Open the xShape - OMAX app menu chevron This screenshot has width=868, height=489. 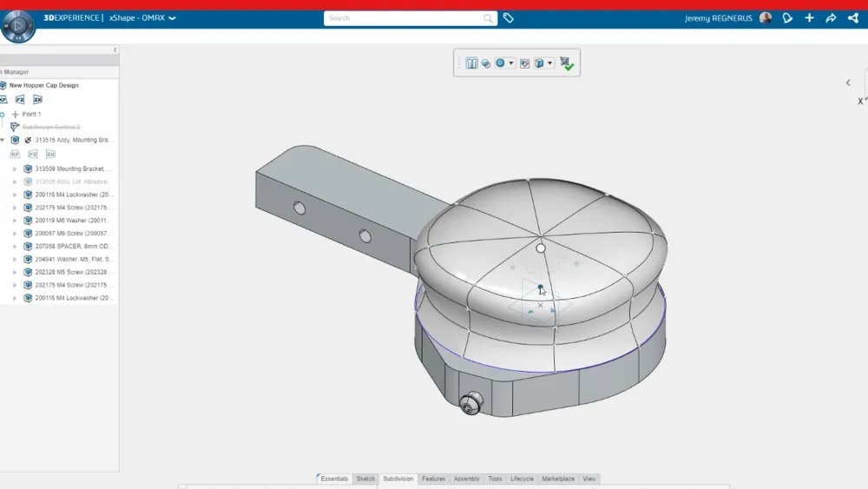172,18
